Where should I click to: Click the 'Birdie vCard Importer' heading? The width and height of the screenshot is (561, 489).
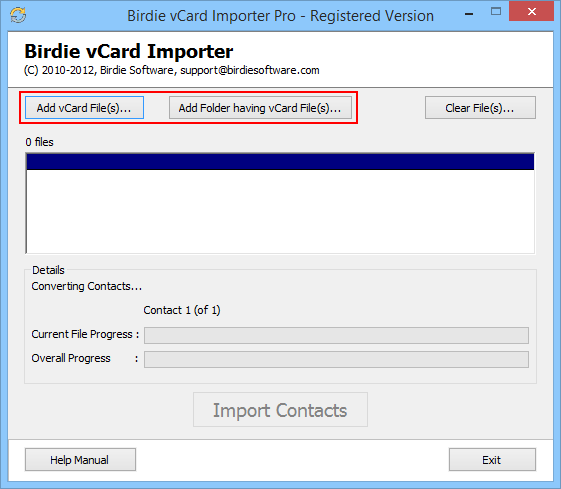(x=129, y=51)
